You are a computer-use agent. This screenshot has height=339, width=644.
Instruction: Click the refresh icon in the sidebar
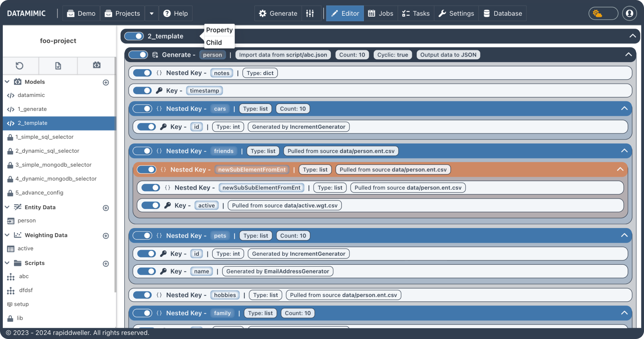click(x=20, y=66)
